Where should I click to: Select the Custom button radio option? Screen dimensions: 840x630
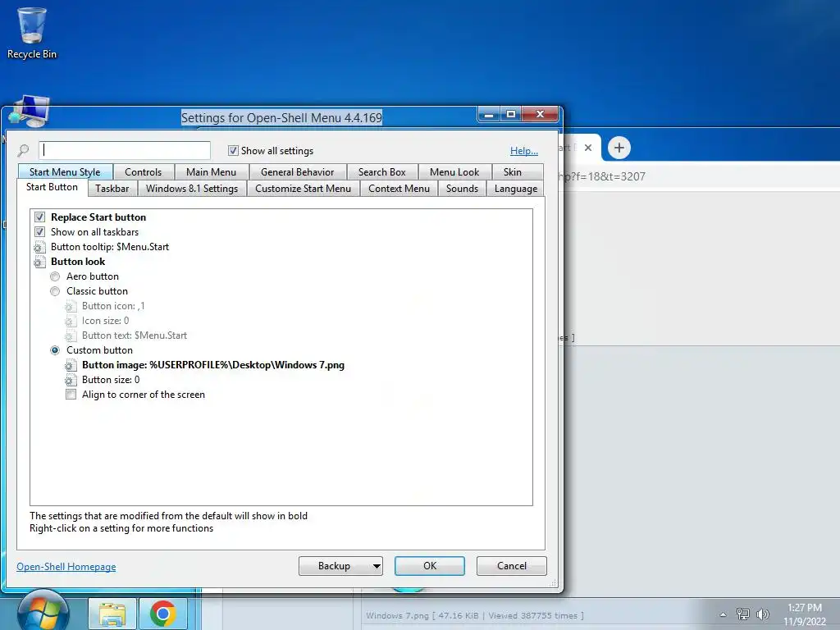point(55,350)
